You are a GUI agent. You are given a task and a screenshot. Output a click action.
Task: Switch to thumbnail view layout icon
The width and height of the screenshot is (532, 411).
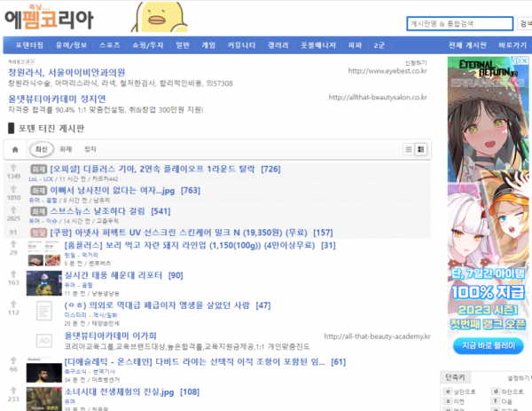[421, 150]
